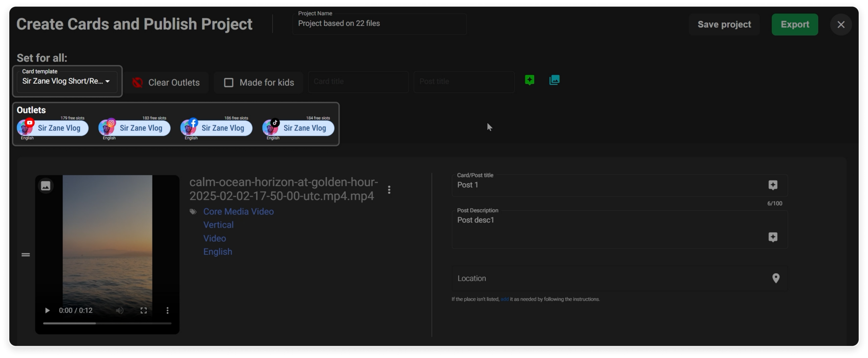The height and width of the screenshot is (358, 868).
Task: Select the Core Media Video tag
Action: tap(238, 211)
